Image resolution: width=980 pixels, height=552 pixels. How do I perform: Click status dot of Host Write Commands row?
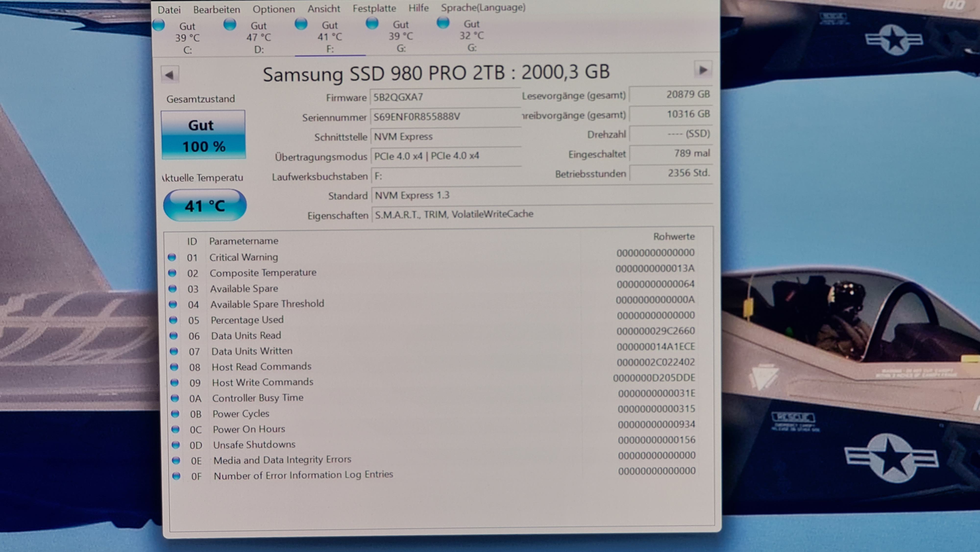point(175,382)
